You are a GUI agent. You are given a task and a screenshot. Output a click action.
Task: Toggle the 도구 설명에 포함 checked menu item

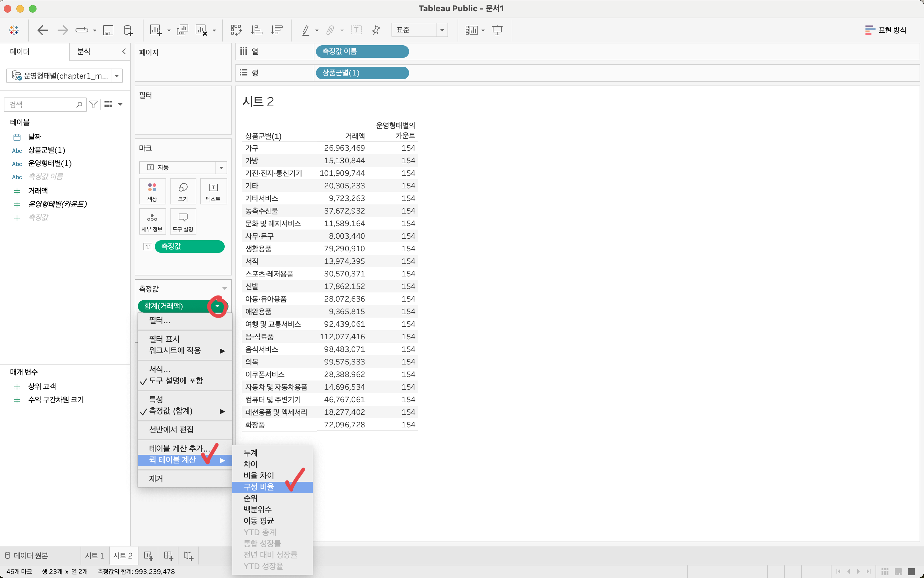point(176,381)
